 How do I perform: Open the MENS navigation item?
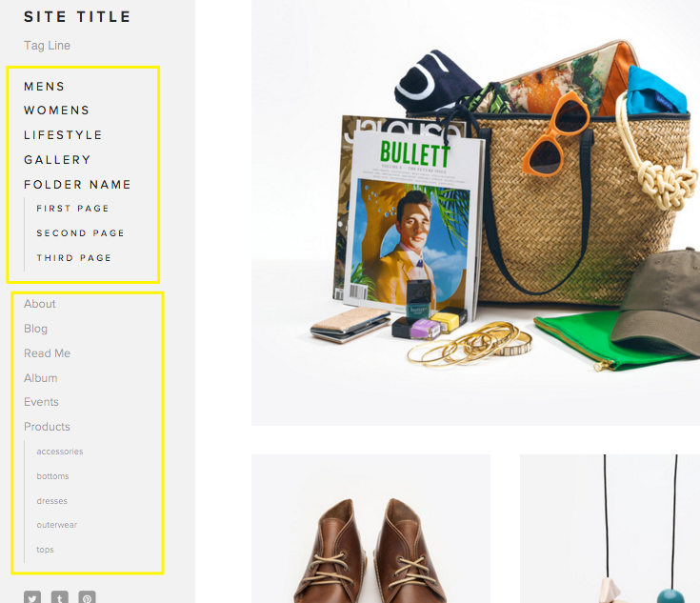pos(44,86)
